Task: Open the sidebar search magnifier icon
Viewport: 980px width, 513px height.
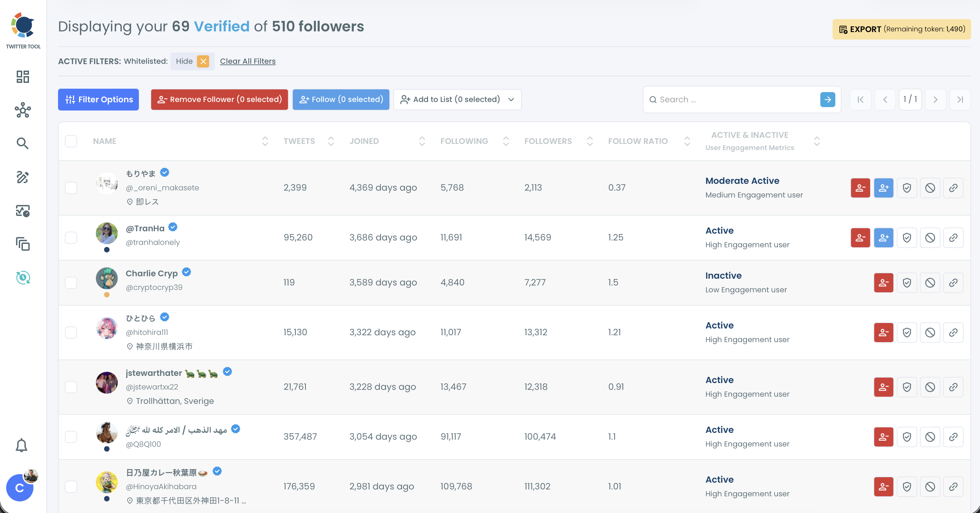Action: tap(23, 143)
